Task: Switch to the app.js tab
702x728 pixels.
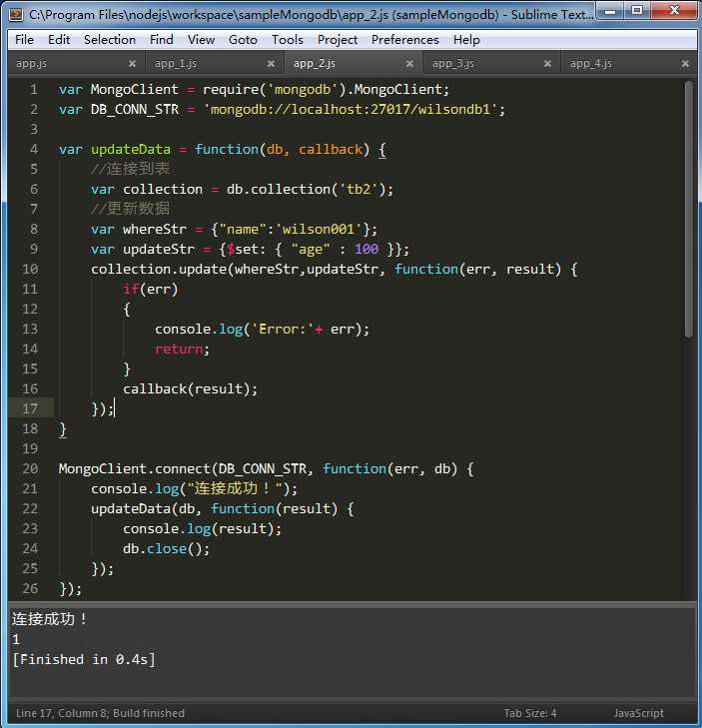Action: coord(31,64)
